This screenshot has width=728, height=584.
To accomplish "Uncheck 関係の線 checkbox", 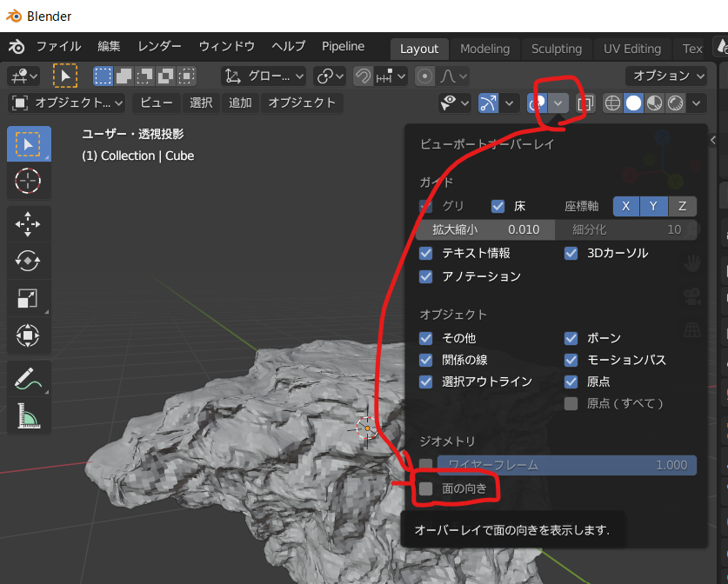I will pos(425,360).
